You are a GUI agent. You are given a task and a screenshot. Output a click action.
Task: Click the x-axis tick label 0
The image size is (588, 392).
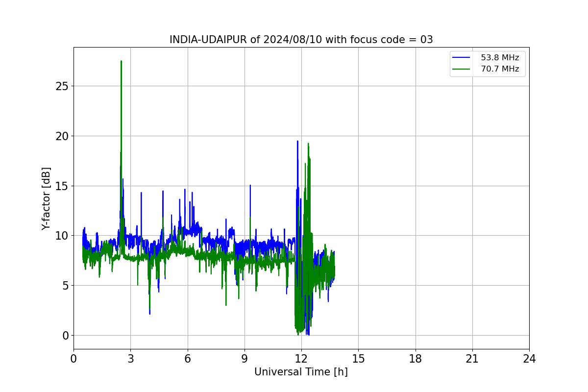click(x=73, y=359)
